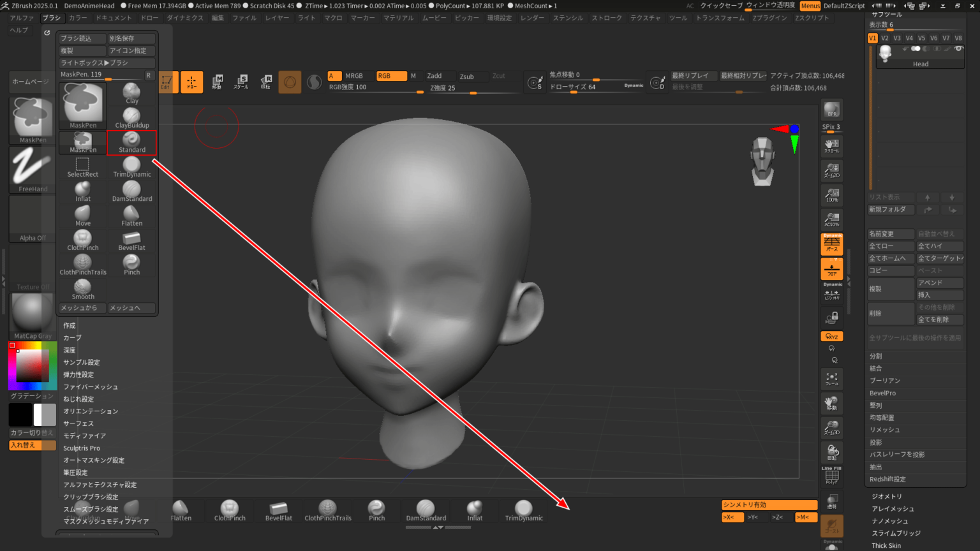Screen dimensions: 980x551
Task: Click the ズーム2D icon in the right shelf
Action: point(831,170)
